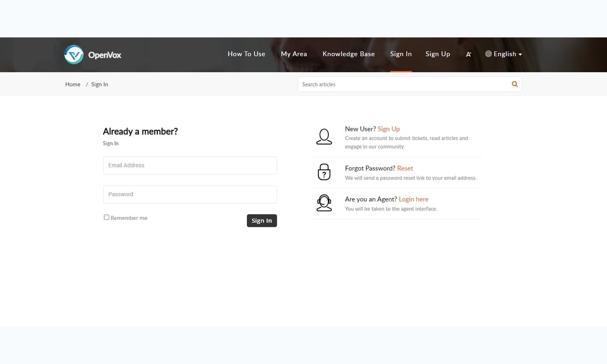Click into the Search articles box

tap(404, 84)
